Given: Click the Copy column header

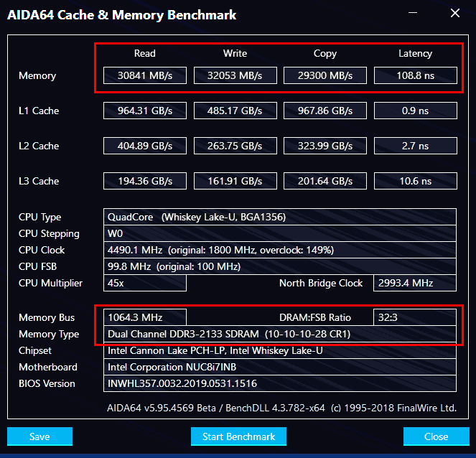Looking at the screenshot, I should pyautogui.click(x=325, y=54).
